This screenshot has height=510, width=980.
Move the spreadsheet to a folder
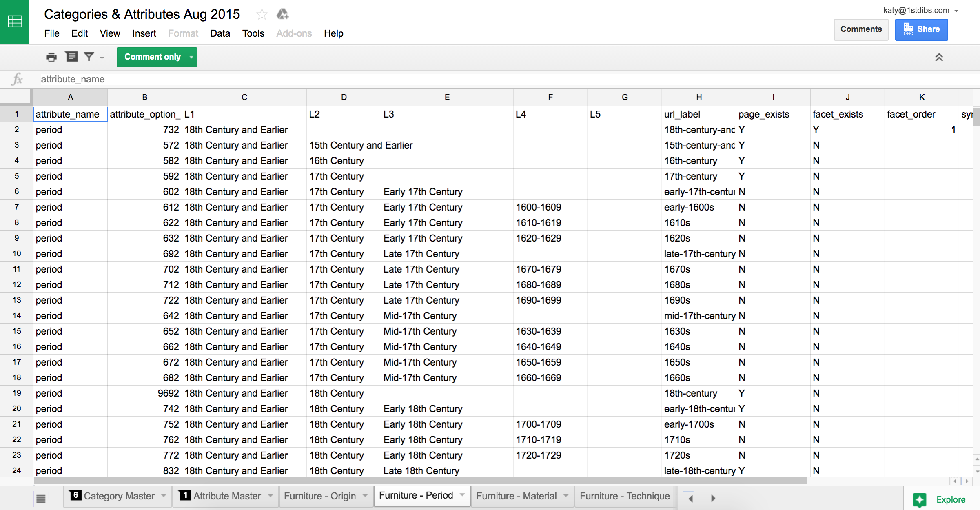pyautogui.click(x=283, y=14)
